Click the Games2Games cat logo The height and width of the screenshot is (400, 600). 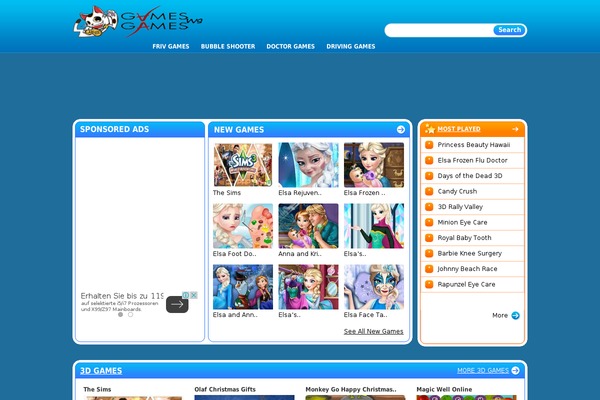(138, 21)
